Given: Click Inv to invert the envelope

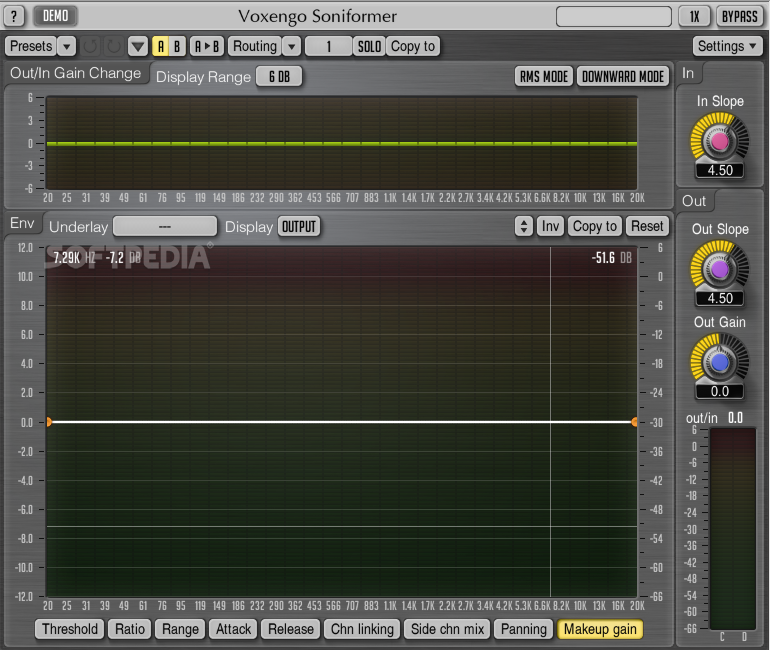Looking at the screenshot, I should click(550, 226).
